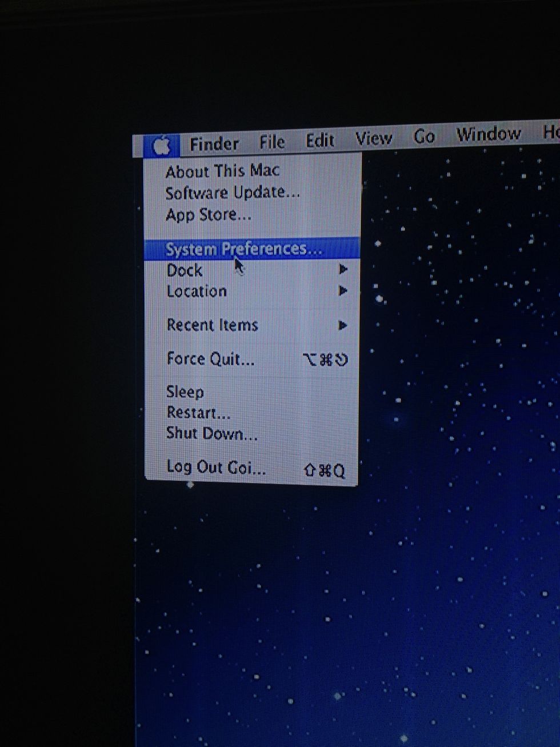Open the Recent Items submenu
Viewport: 560px width, 747px height.
[x=212, y=325]
